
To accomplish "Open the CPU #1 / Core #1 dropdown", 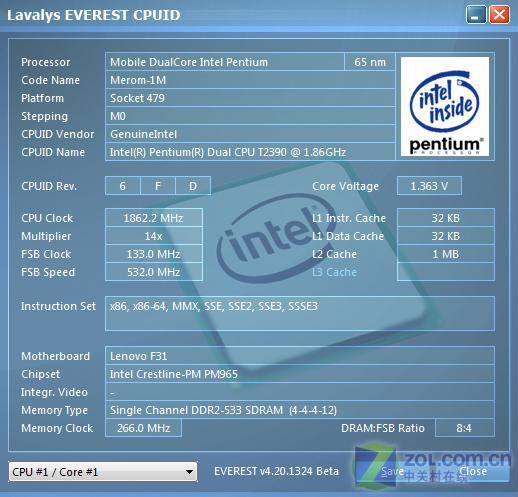I will 103,472.
